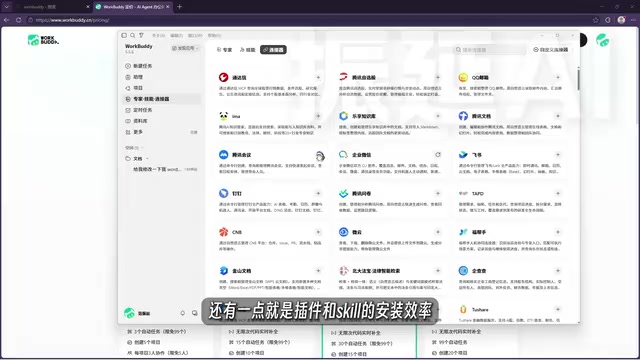This screenshot has width=640, height=360.
Task: Select the 连接器 tab
Action: [273, 50]
